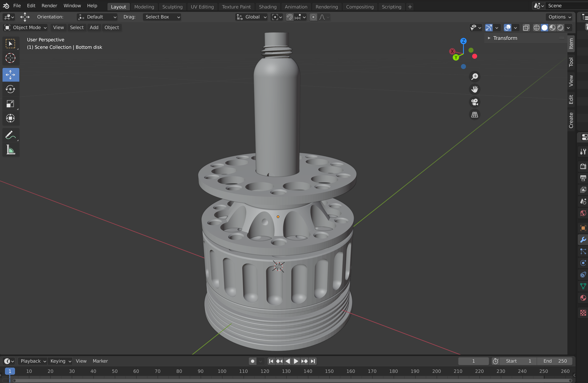Click the Blender logo menu icon

(x=6, y=6)
